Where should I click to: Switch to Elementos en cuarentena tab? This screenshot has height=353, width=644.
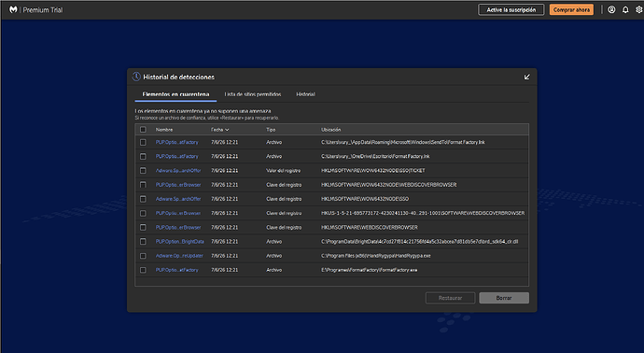(x=175, y=94)
